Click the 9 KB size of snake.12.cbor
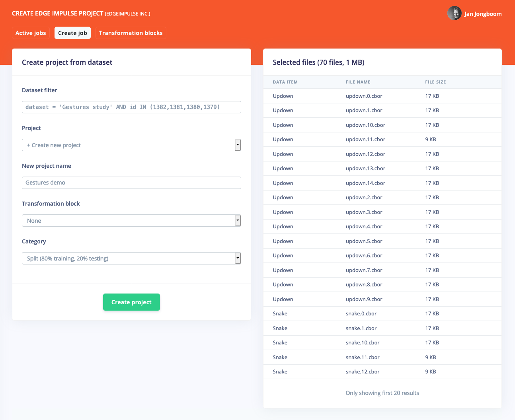Image resolution: width=515 pixels, height=420 pixels. [430, 371]
